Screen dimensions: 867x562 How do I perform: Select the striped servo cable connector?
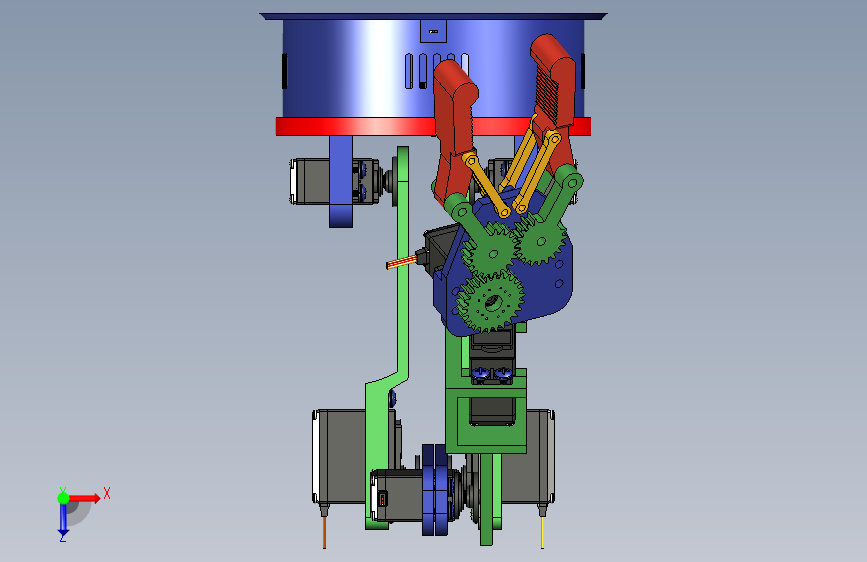click(401, 263)
